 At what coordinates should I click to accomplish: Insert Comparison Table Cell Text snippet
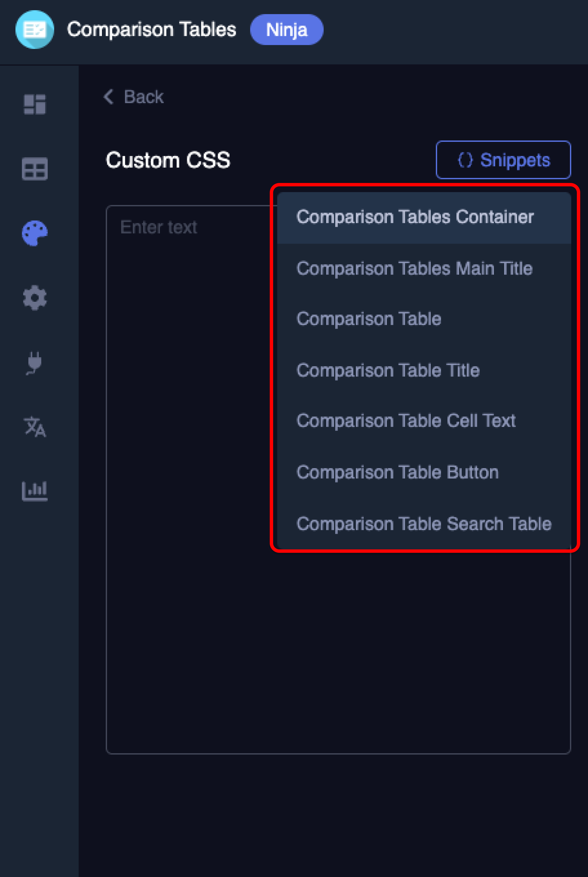coord(406,421)
